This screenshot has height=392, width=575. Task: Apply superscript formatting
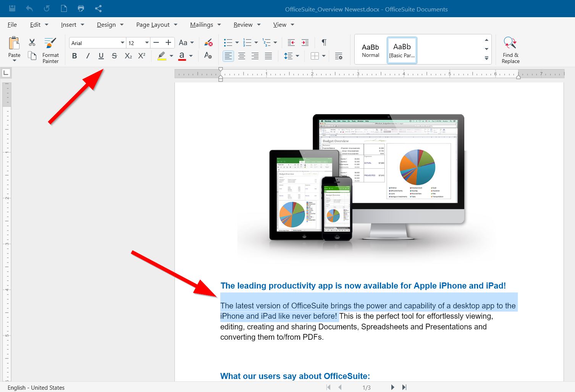coord(142,56)
